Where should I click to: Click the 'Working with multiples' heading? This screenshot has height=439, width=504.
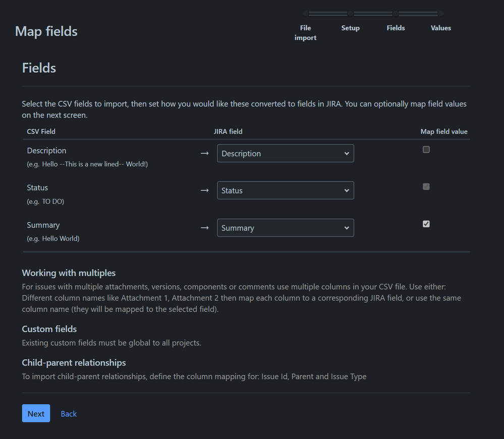(69, 273)
